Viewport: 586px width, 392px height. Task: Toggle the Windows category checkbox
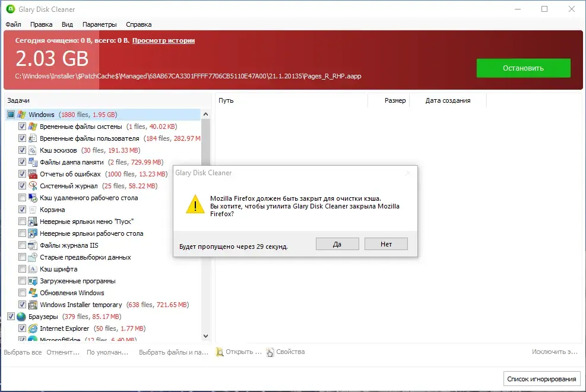(x=11, y=115)
